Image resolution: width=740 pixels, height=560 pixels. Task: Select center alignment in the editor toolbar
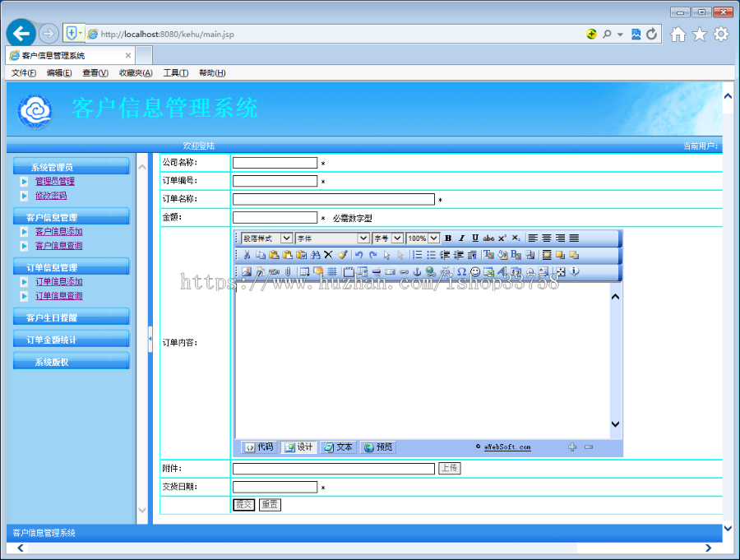[x=547, y=238]
